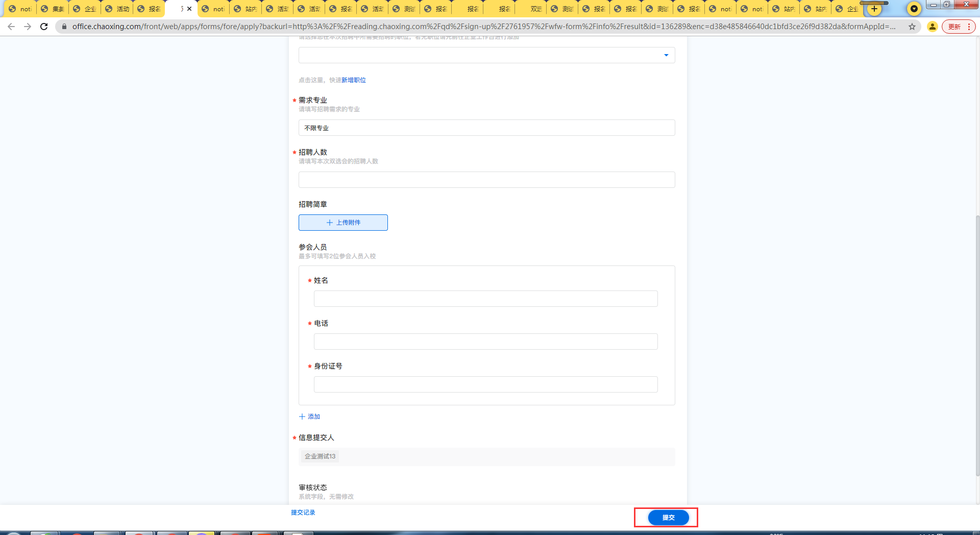Click the 提交 submit button
The image size is (980, 535).
point(668,518)
